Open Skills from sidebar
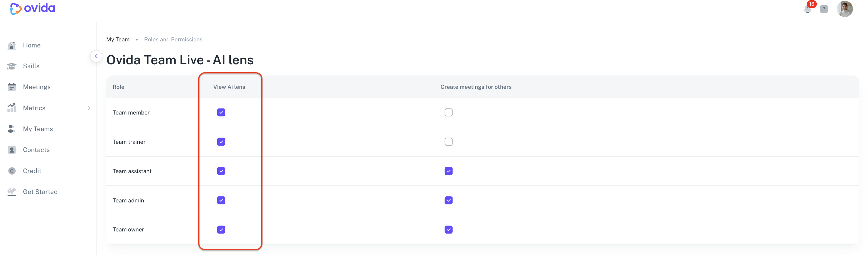Viewport: 868px width, 255px height. pos(31,66)
